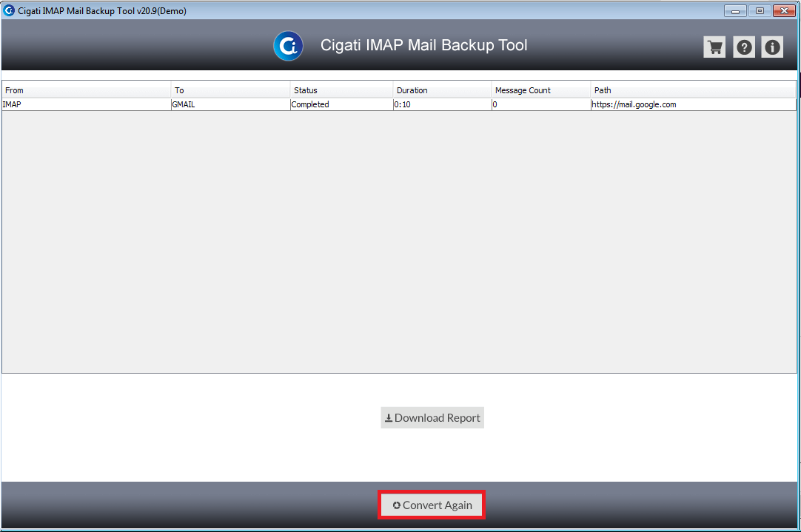The image size is (801, 532).
Task: Sort by the To column header
Action: tap(230, 90)
